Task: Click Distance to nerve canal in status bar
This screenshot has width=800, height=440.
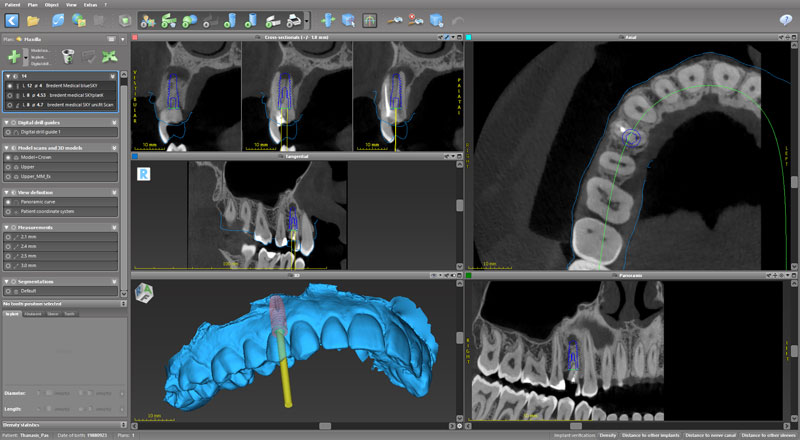Action: [x=708, y=435]
